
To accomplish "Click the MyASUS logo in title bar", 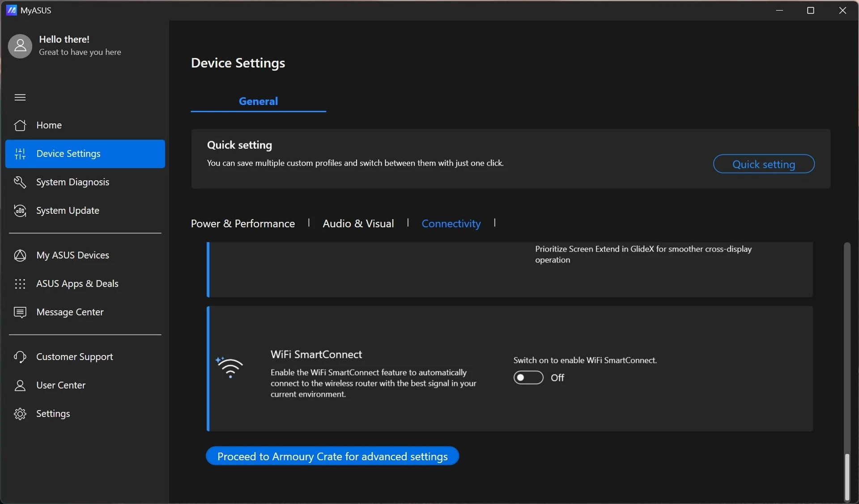I will [x=12, y=10].
